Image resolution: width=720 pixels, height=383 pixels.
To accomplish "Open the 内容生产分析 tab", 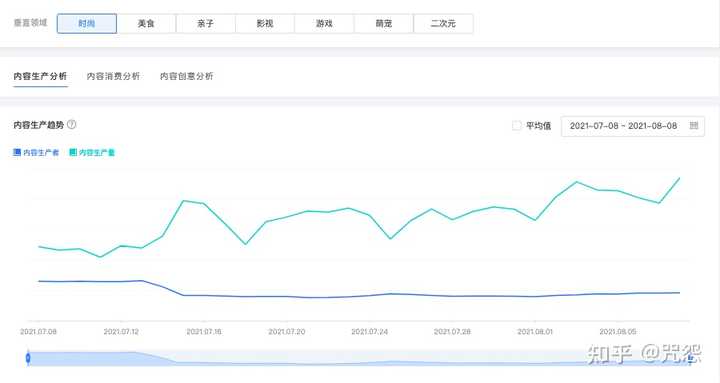I will pos(40,76).
